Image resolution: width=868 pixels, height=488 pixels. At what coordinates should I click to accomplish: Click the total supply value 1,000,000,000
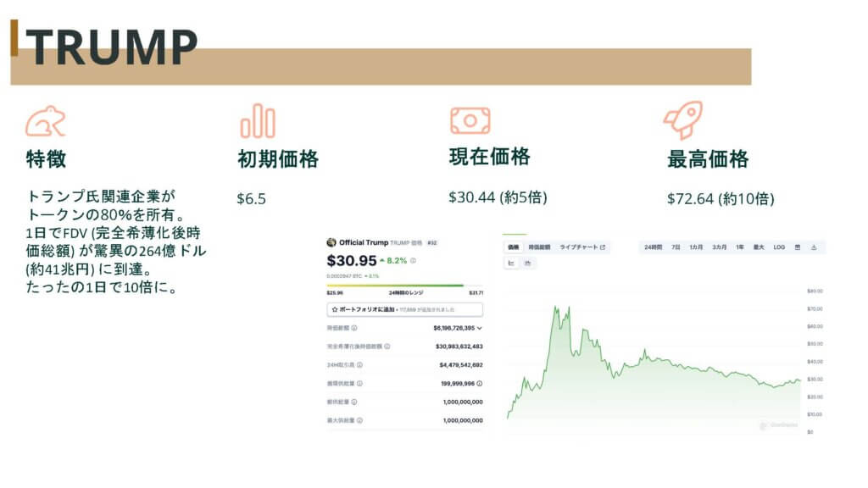tap(463, 402)
